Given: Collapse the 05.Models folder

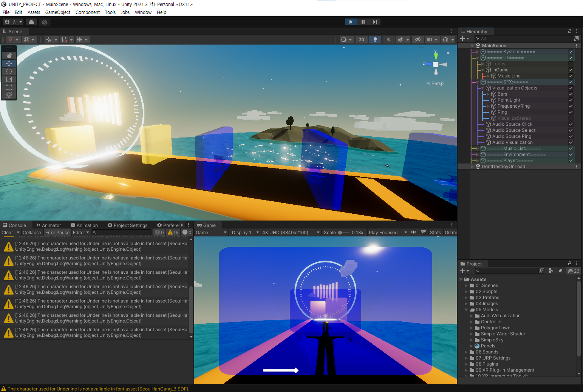Looking at the screenshot, I should 466,310.
